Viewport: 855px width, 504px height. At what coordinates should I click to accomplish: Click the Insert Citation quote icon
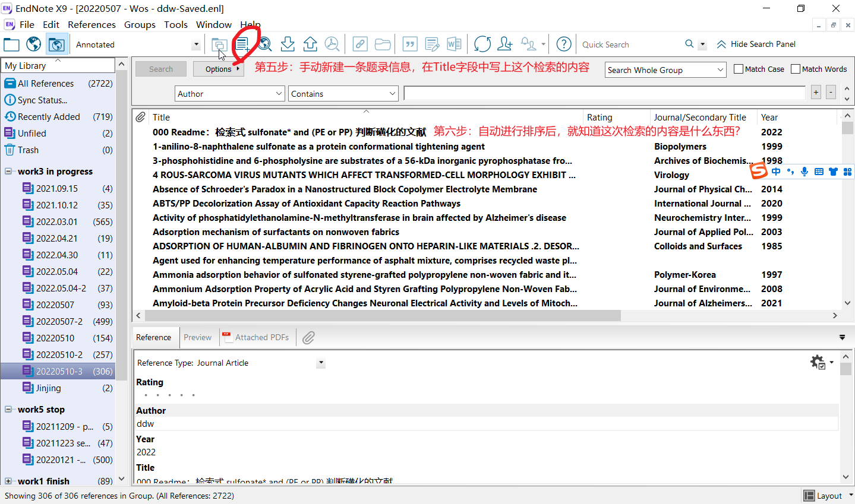tap(409, 44)
